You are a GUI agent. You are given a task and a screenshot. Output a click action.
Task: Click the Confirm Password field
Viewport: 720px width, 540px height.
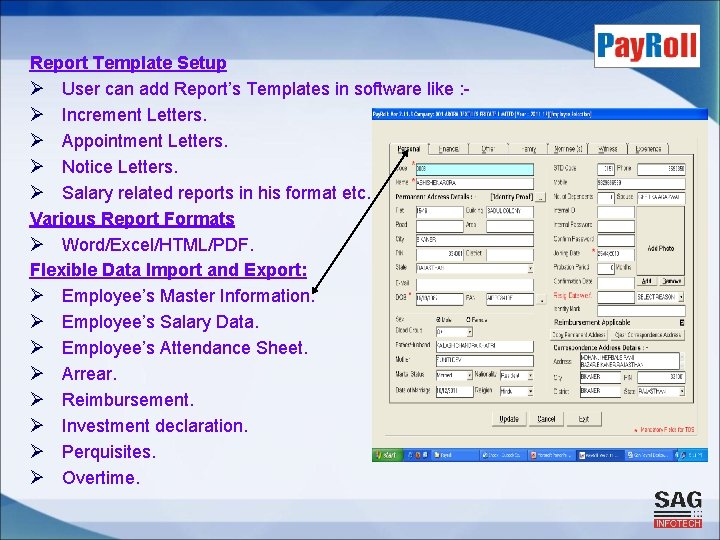click(x=616, y=240)
